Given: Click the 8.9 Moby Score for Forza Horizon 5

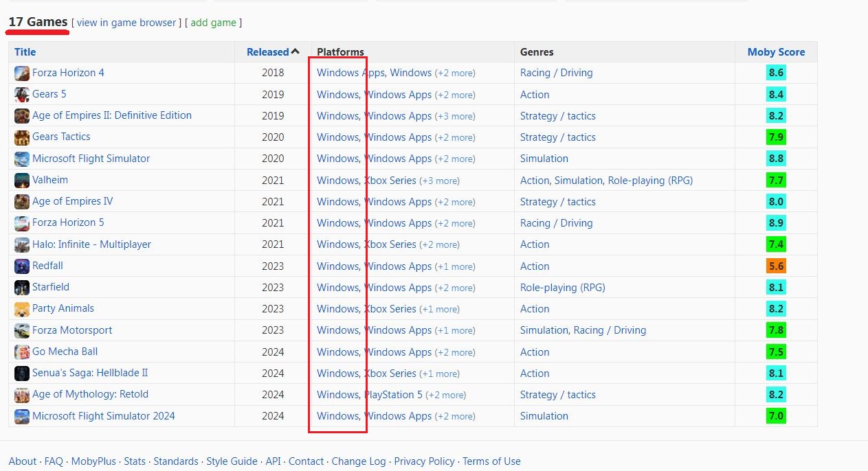Looking at the screenshot, I should (776, 223).
